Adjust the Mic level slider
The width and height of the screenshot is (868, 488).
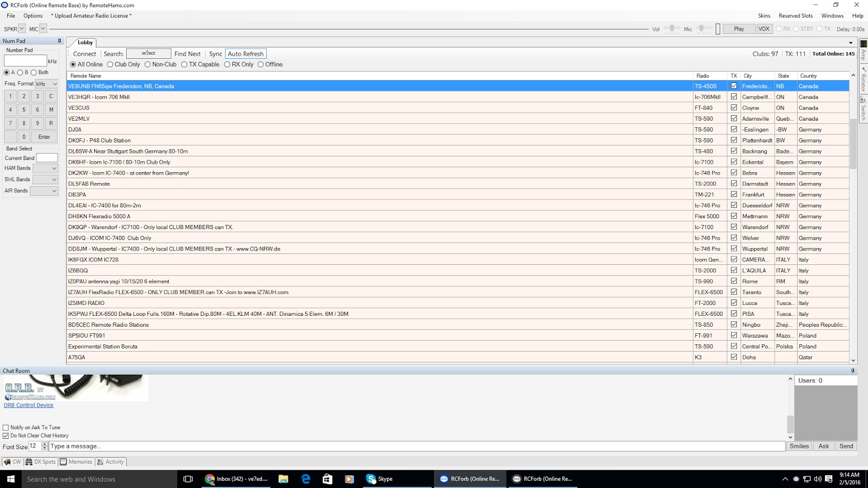click(704, 28)
